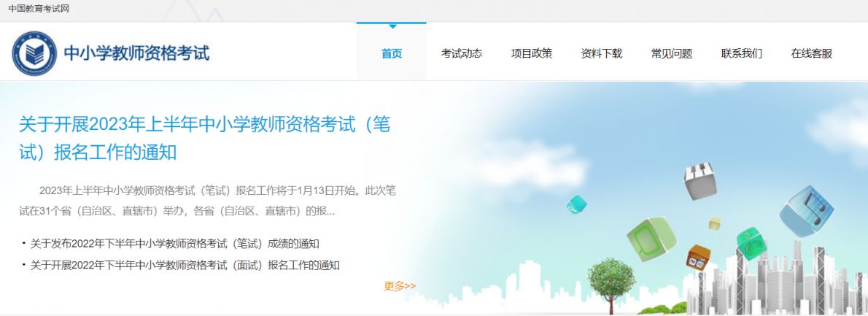Open the 常见问题 page
The image size is (868, 316).
[672, 54]
